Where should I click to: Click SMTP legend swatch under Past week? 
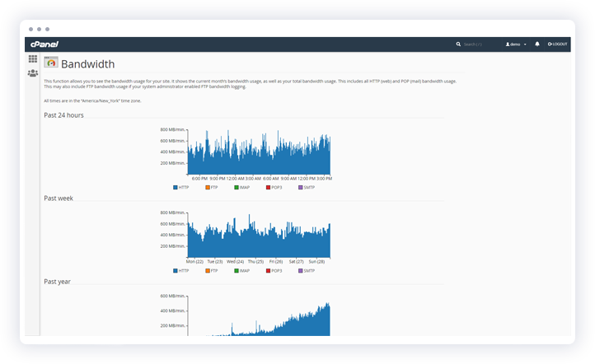(301, 270)
